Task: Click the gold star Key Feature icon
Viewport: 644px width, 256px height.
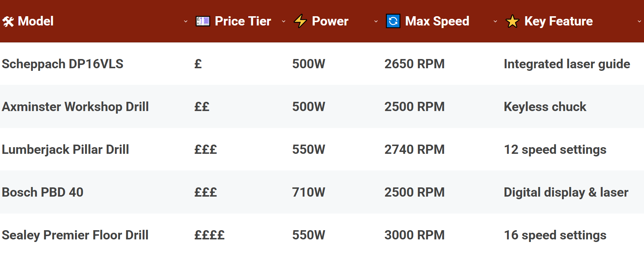Action: 512,21
